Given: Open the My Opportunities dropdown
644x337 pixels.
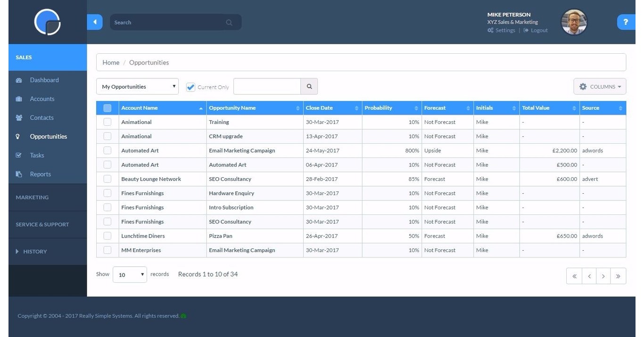Looking at the screenshot, I should tap(137, 86).
